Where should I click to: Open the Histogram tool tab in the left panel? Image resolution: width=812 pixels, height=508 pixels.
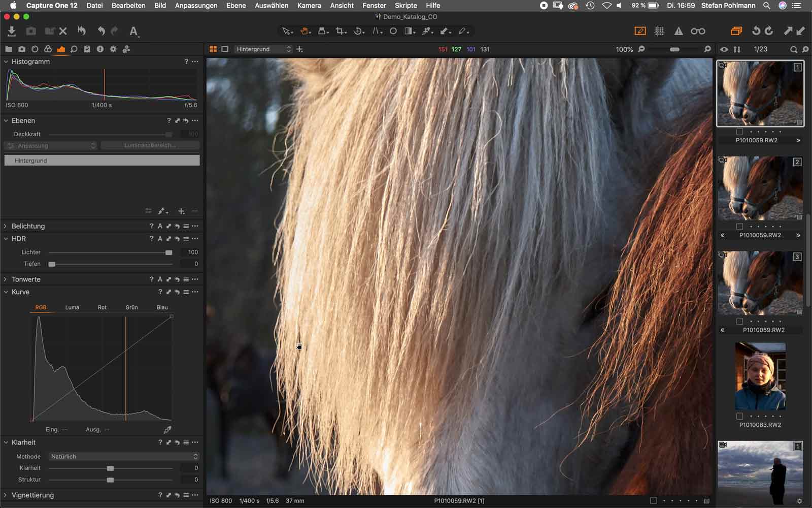click(61, 49)
